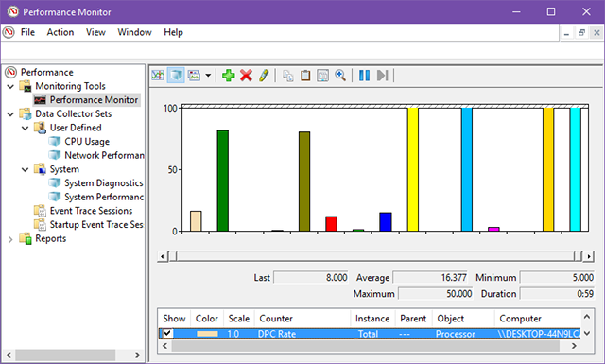Click Instance column header
This screenshot has height=364, width=605.
[372, 319]
